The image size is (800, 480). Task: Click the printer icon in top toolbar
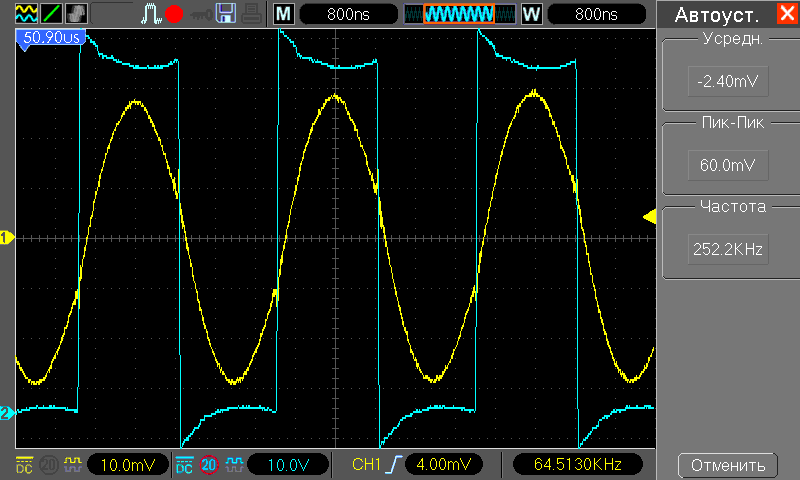coord(250,15)
